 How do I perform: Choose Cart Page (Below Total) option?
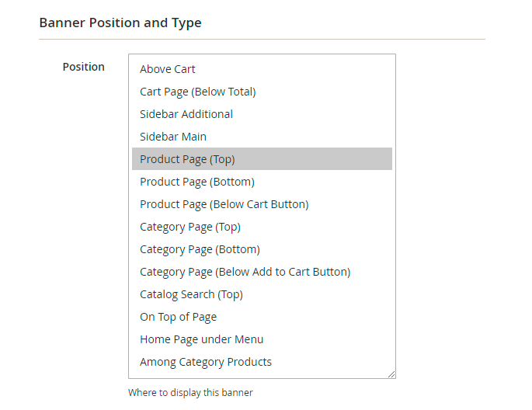pos(197,92)
